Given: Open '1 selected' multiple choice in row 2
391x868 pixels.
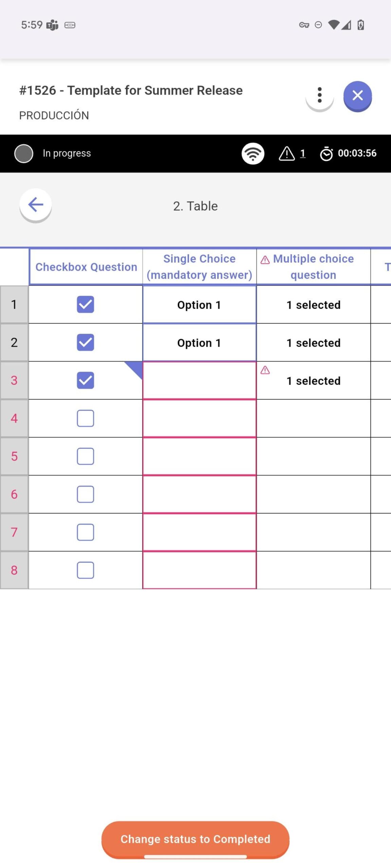Looking at the screenshot, I should [313, 343].
